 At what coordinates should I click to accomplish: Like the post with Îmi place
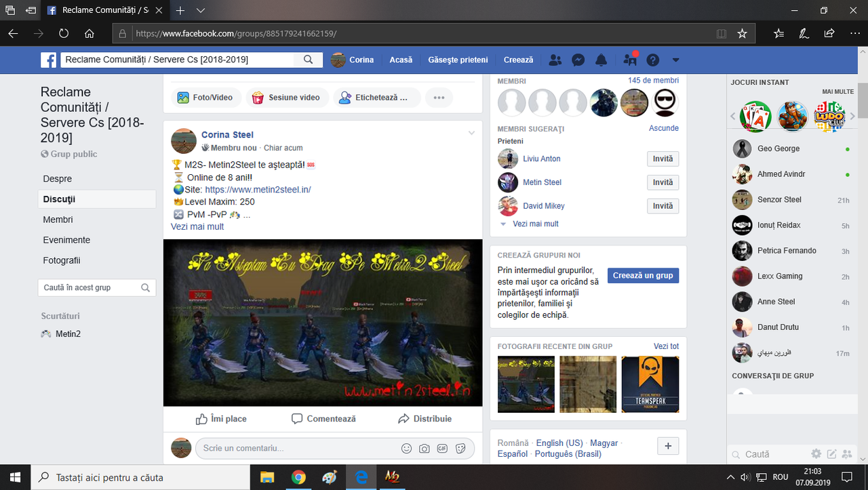point(221,419)
